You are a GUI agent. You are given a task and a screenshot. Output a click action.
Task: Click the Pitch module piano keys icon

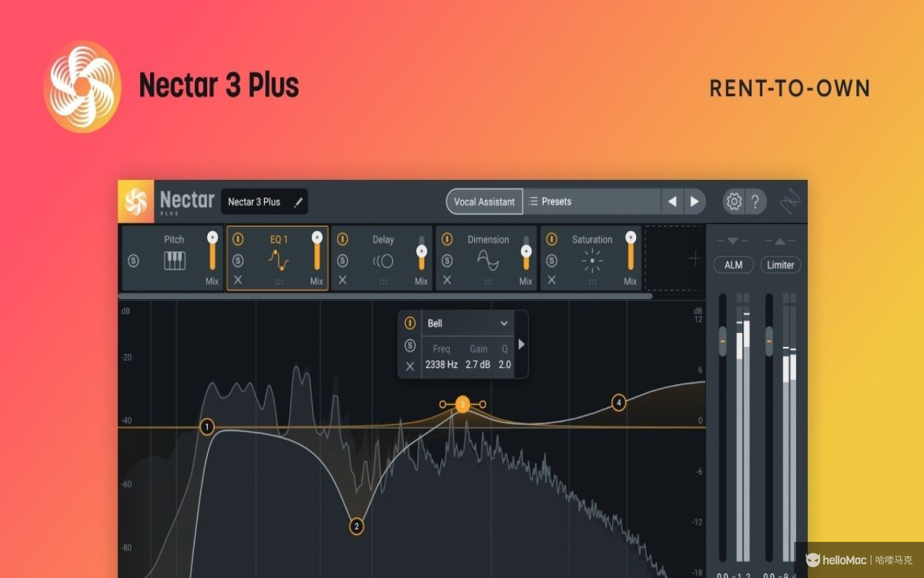pos(175,261)
